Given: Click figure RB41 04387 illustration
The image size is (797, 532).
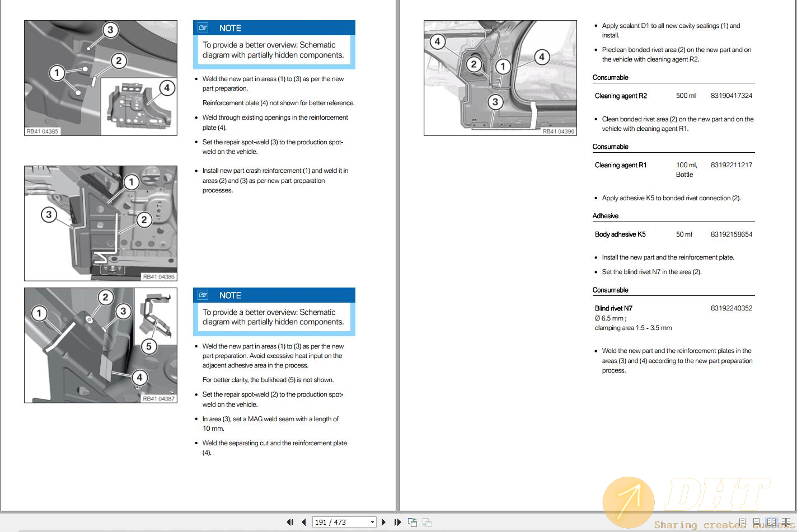Looking at the screenshot, I should point(101,345).
